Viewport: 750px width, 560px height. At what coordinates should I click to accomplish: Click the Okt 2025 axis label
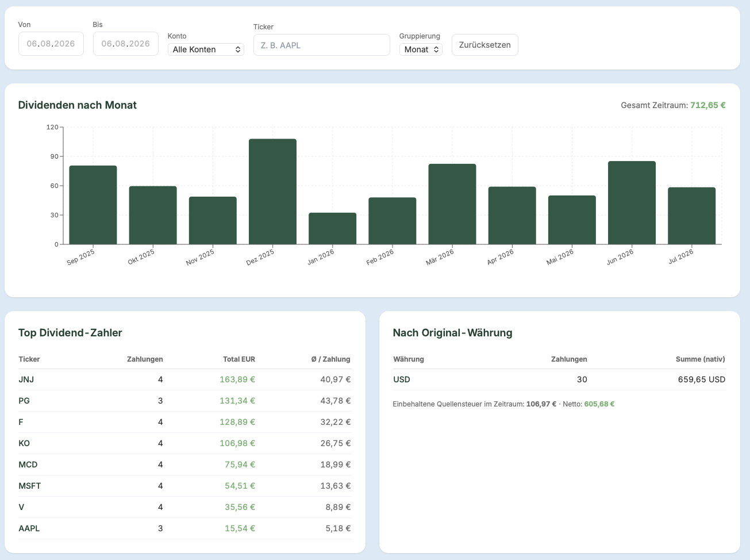coord(141,256)
